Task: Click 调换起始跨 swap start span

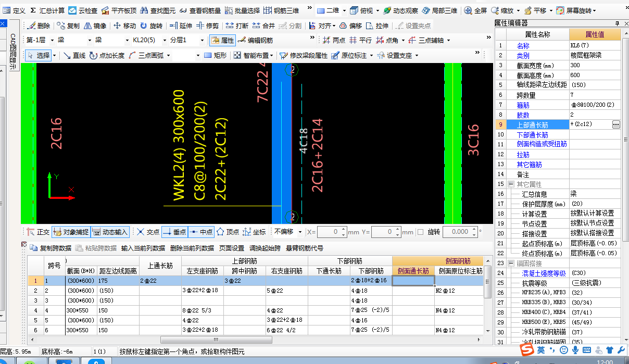Action: point(265,248)
